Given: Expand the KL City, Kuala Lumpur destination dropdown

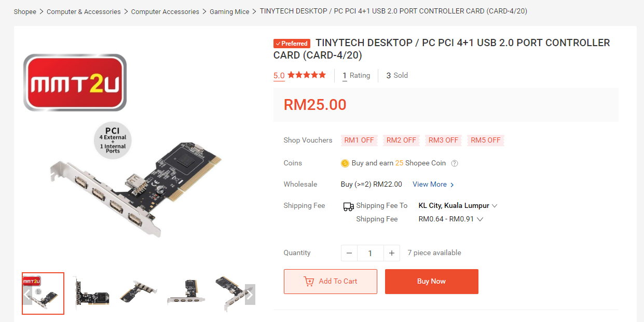Looking at the screenshot, I should point(458,205).
